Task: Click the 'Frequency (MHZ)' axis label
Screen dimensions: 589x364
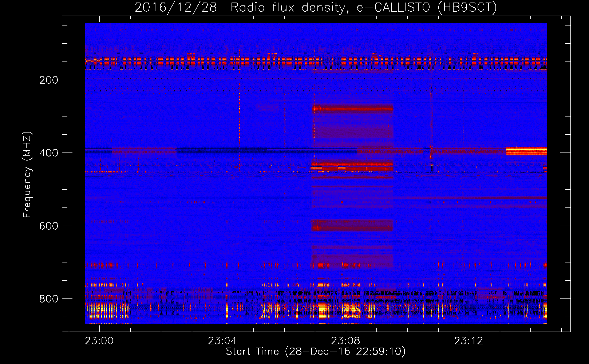Action: pos(27,174)
